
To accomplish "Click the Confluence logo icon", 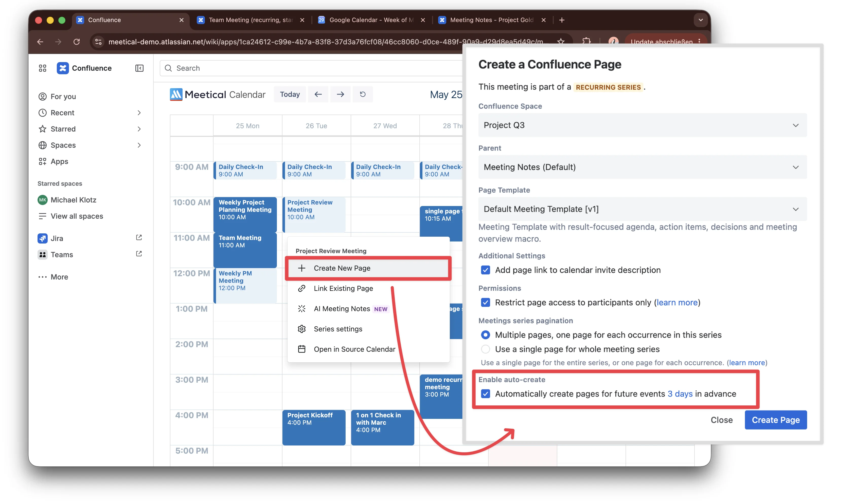I will pos(63,68).
